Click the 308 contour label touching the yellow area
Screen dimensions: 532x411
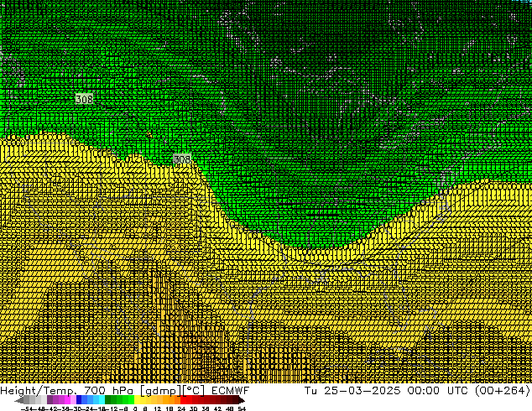[x=182, y=159]
